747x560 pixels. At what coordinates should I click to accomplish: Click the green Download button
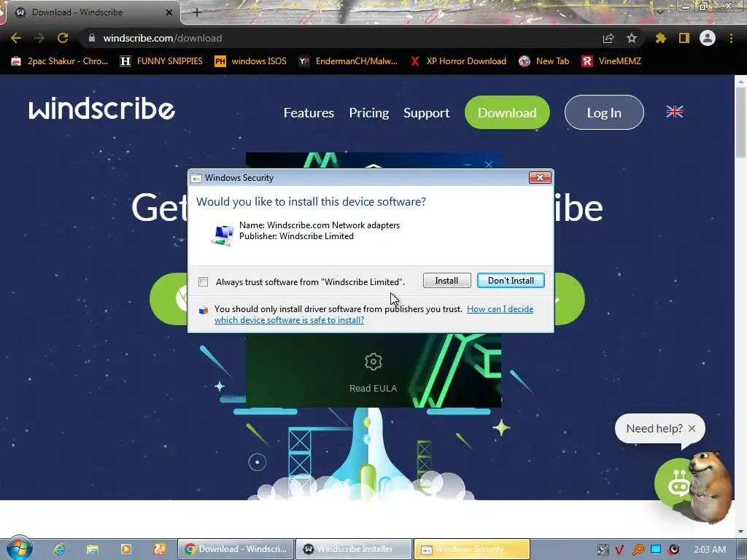(507, 112)
